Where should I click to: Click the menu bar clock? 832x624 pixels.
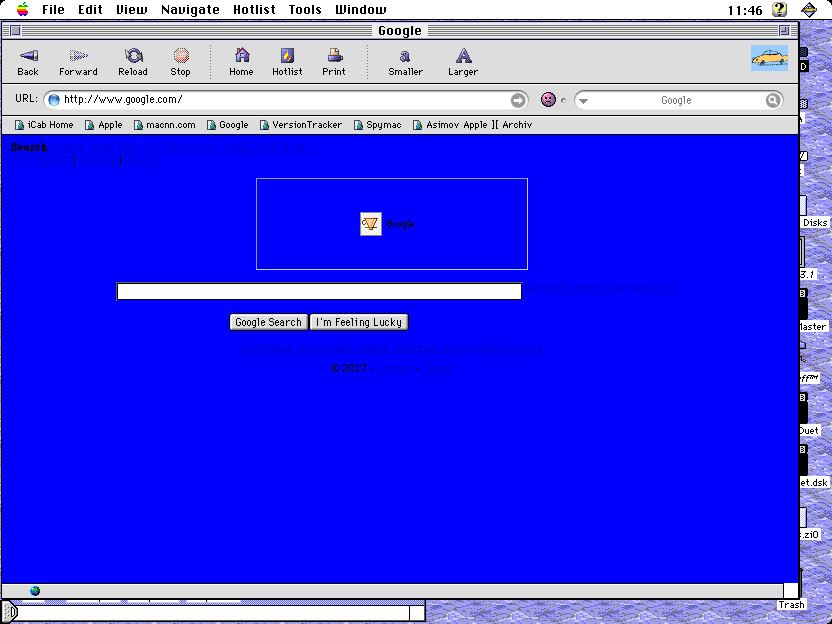coord(745,10)
